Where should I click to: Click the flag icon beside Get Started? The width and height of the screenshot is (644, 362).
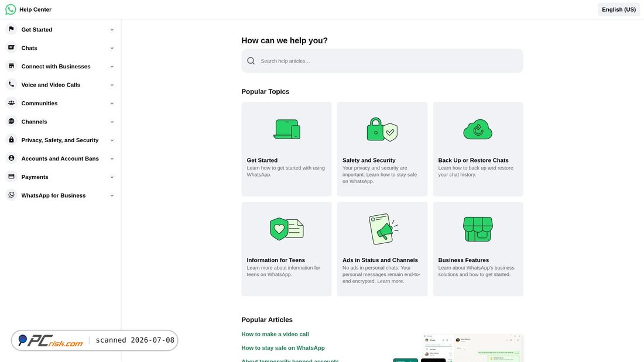click(12, 29)
